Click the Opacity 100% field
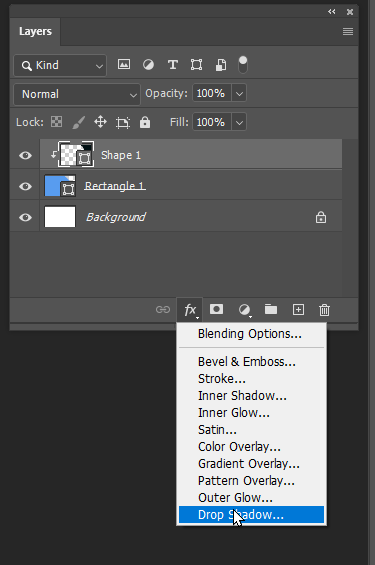This screenshot has width=375, height=565. click(x=212, y=93)
